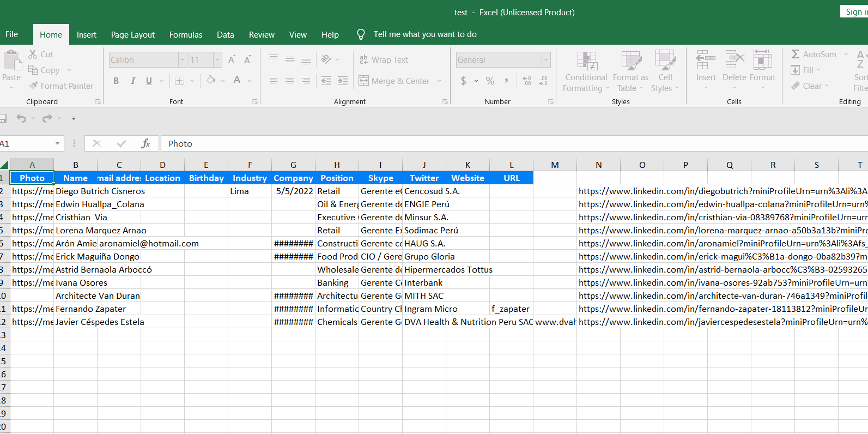
Task: Align text to middle vertically
Action: [290, 59]
